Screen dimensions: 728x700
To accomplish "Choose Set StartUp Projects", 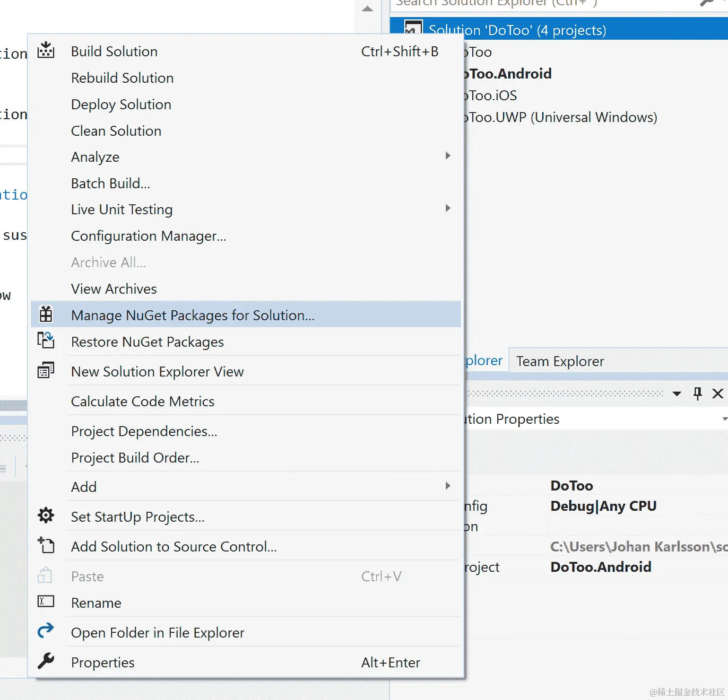I will pos(246,516).
